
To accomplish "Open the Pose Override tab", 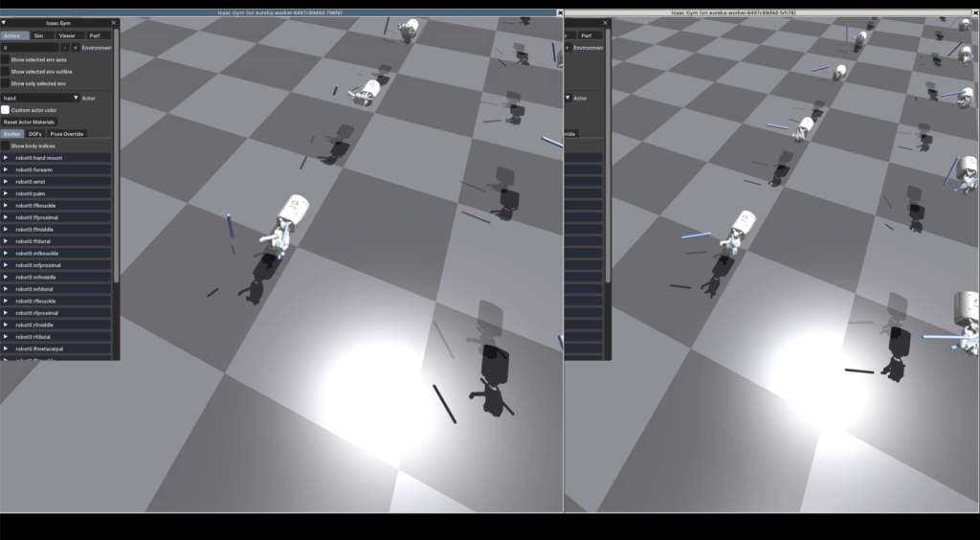I will tap(66, 134).
